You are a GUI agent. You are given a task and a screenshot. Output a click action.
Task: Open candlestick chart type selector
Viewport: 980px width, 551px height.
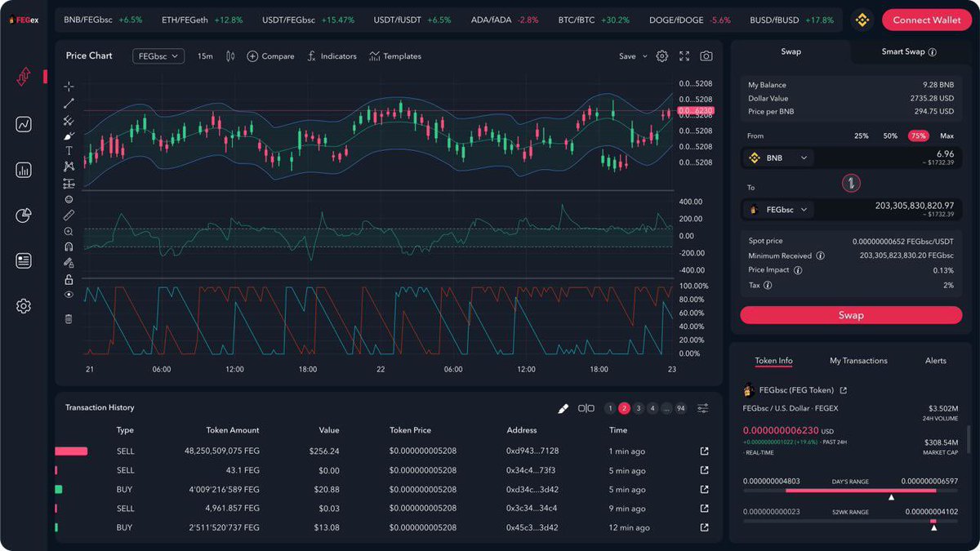(230, 56)
